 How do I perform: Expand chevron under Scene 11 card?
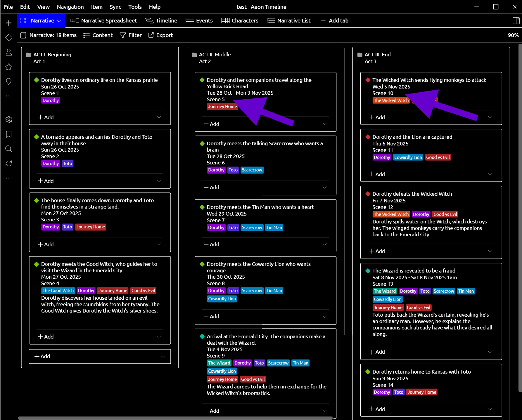tap(490, 174)
